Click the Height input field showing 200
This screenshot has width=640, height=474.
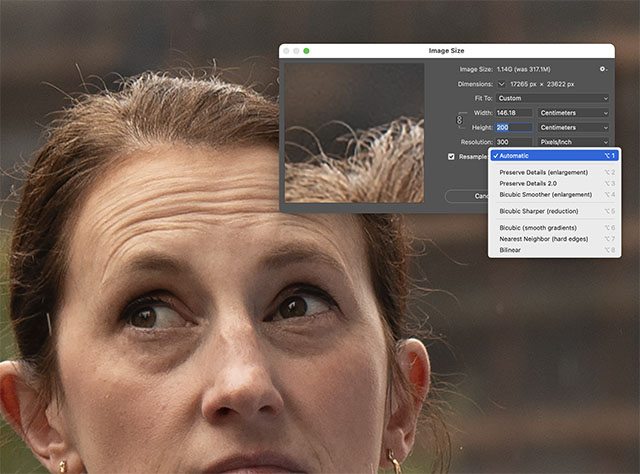coord(514,127)
